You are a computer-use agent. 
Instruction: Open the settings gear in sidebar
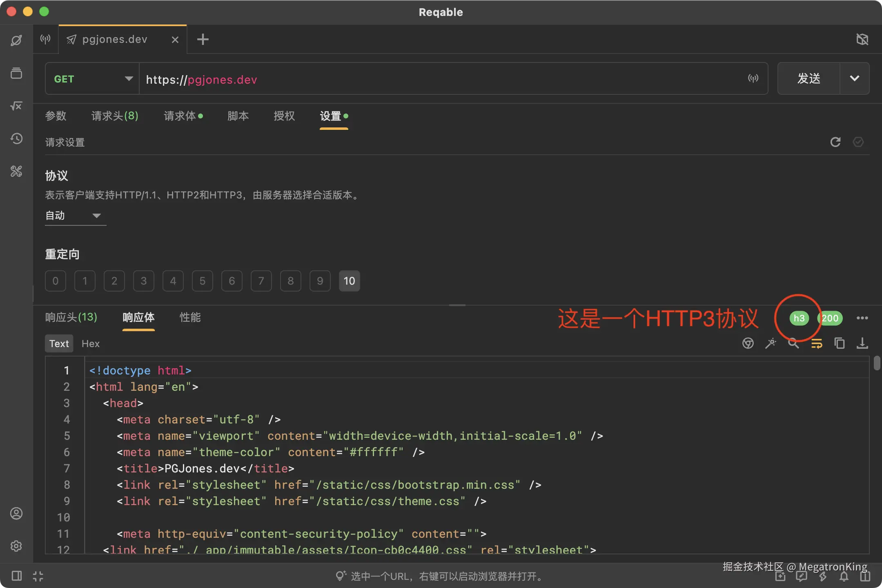tap(16, 546)
